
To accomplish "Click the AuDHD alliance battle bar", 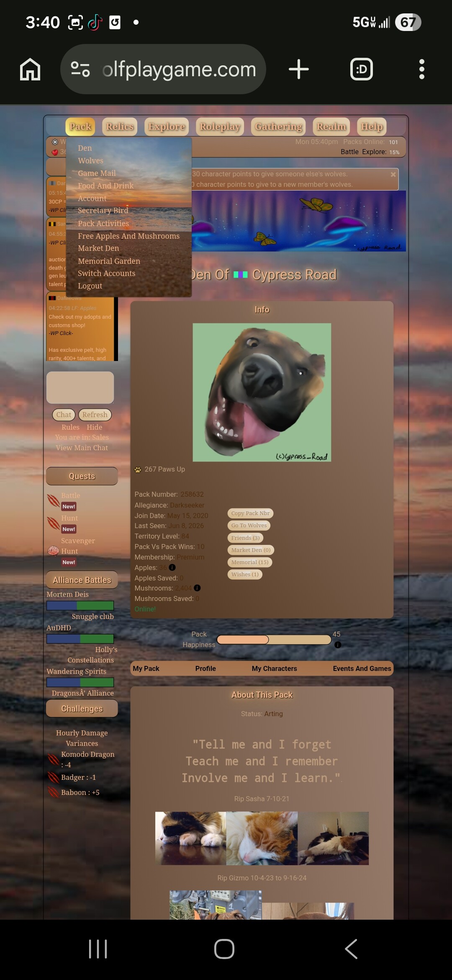I will [x=80, y=639].
